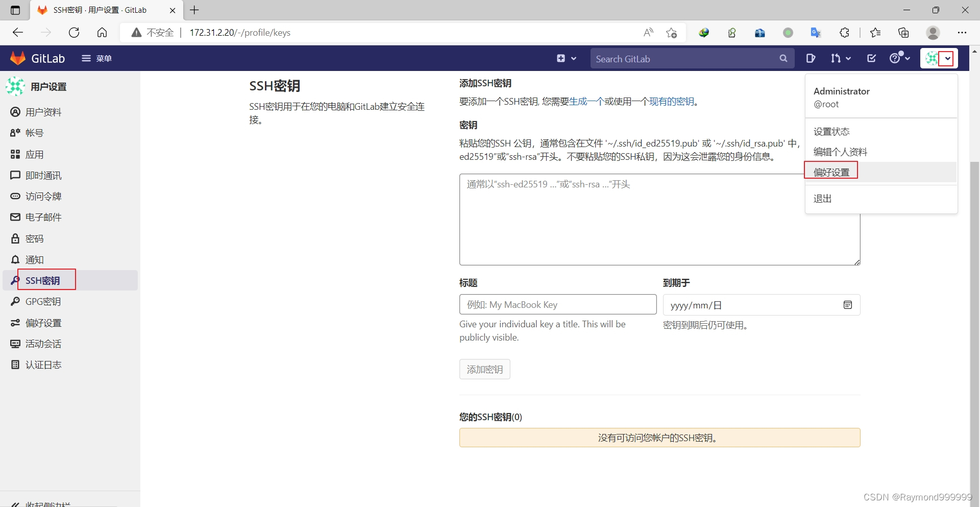
Task: Open browser settings ellipsis menu
Action: pyautogui.click(x=962, y=33)
